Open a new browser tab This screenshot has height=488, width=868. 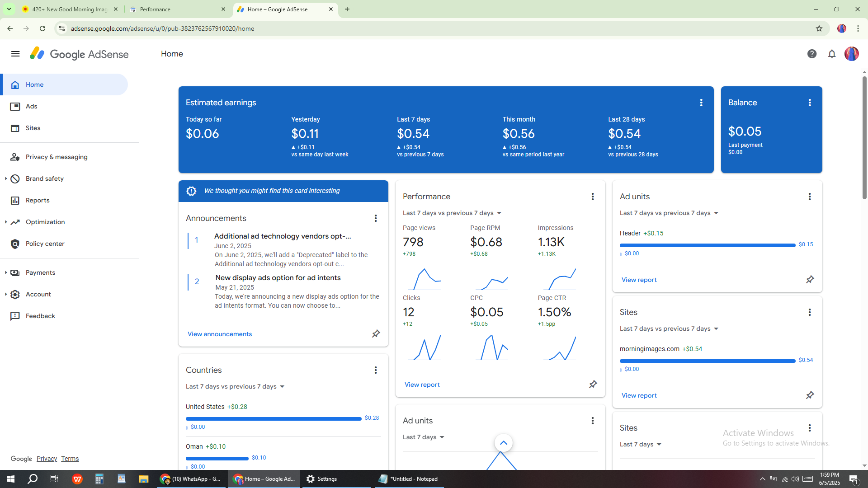[347, 9]
